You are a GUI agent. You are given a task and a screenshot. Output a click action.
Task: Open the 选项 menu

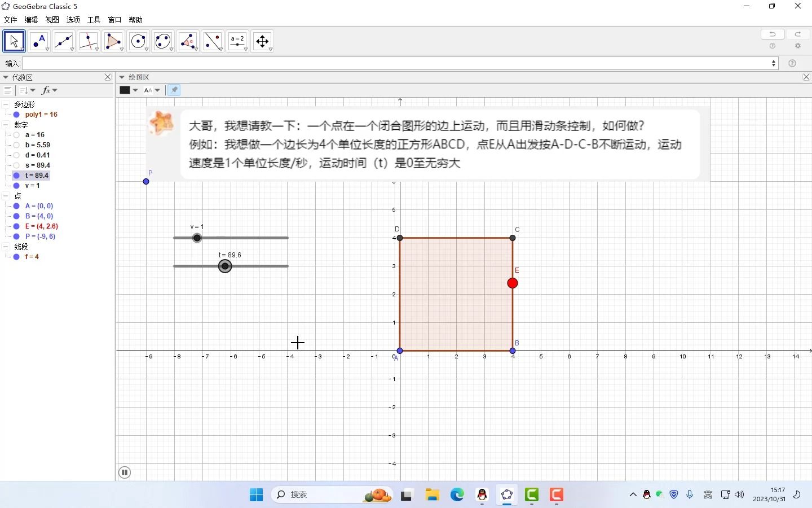73,20
